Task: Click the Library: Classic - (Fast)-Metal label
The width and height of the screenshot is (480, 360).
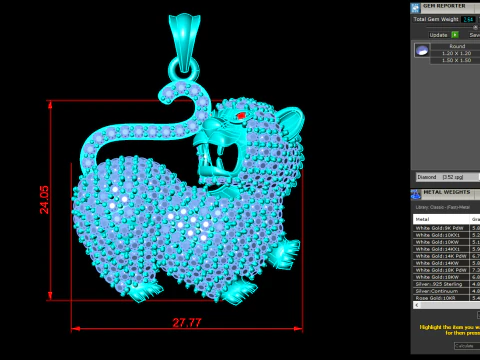Action: click(443, 207)
